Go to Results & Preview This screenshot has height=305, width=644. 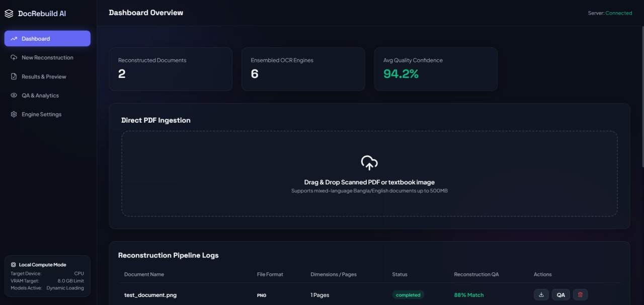[x=47, y=77]
